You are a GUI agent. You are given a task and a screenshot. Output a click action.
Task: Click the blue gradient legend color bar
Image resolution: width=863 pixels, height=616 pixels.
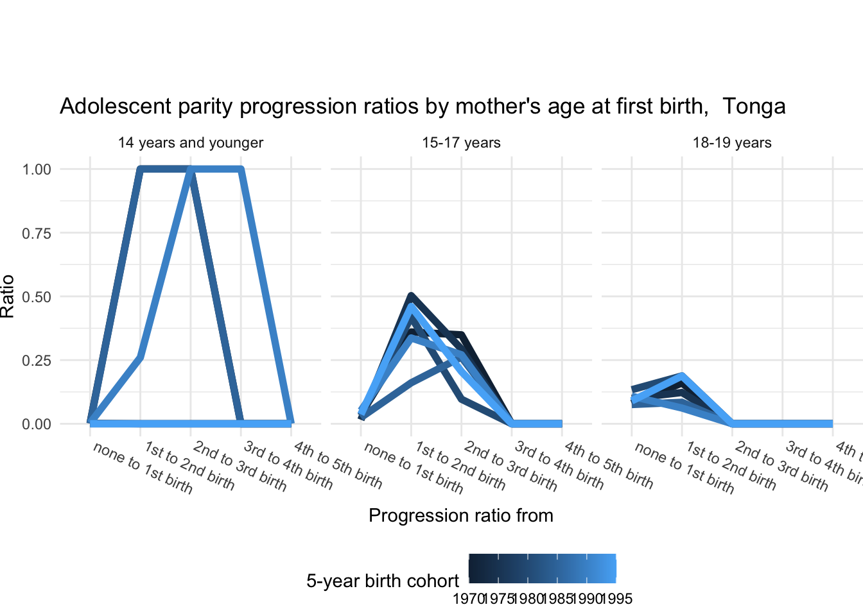pos(543,569)
